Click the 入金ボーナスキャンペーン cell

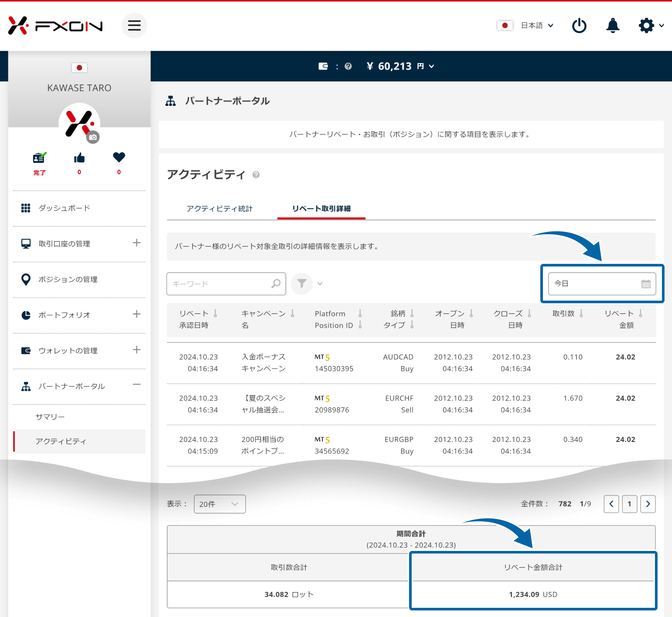pos(263,363)
